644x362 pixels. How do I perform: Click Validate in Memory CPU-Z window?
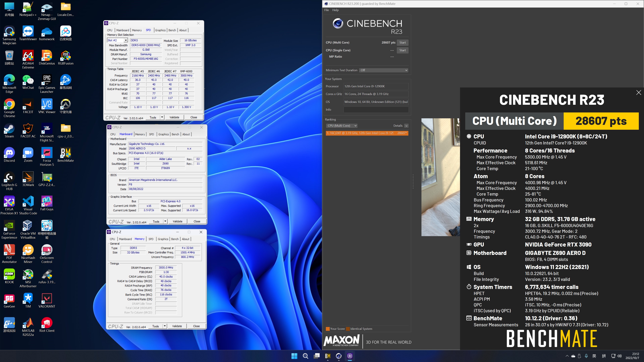coord(177,326)
